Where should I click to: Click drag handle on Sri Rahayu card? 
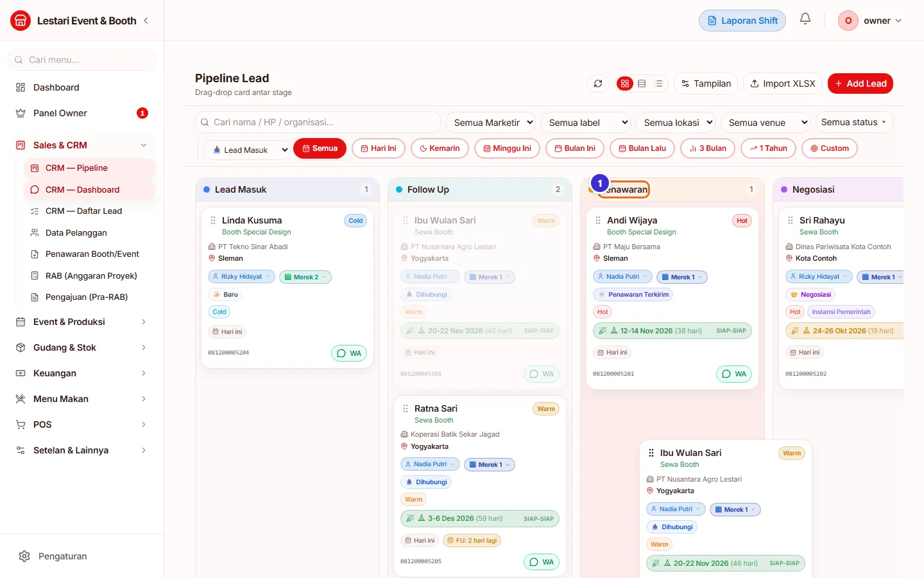pyautogui.click(x=791, y=220)
